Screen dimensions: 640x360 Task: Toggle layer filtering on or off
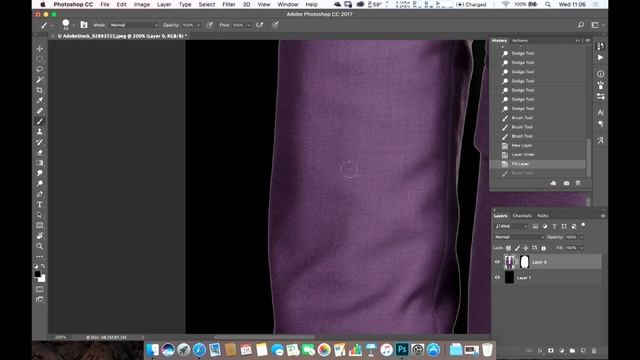tap(584, 225)
